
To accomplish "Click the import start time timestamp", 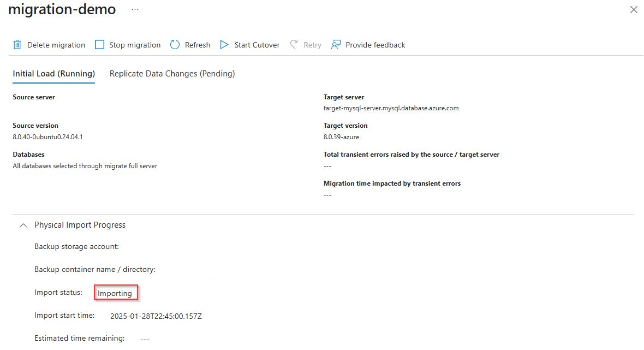I will click(156, 316).
